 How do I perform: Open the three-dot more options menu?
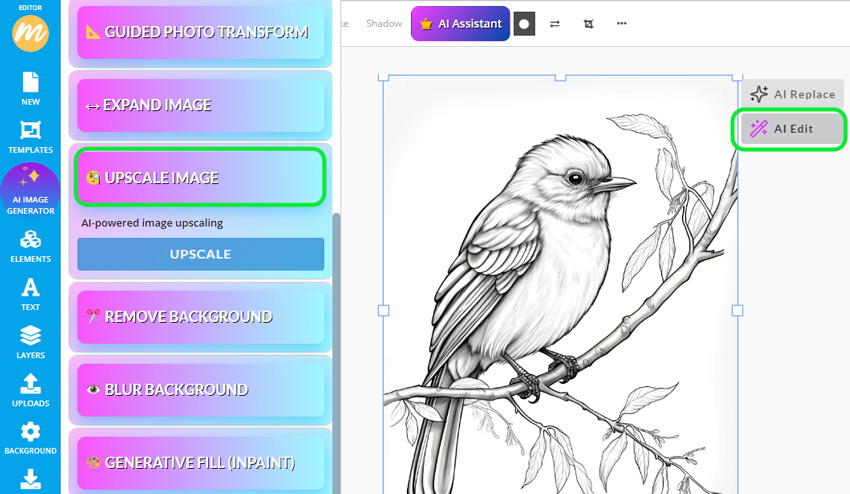[x=622, y=23]
